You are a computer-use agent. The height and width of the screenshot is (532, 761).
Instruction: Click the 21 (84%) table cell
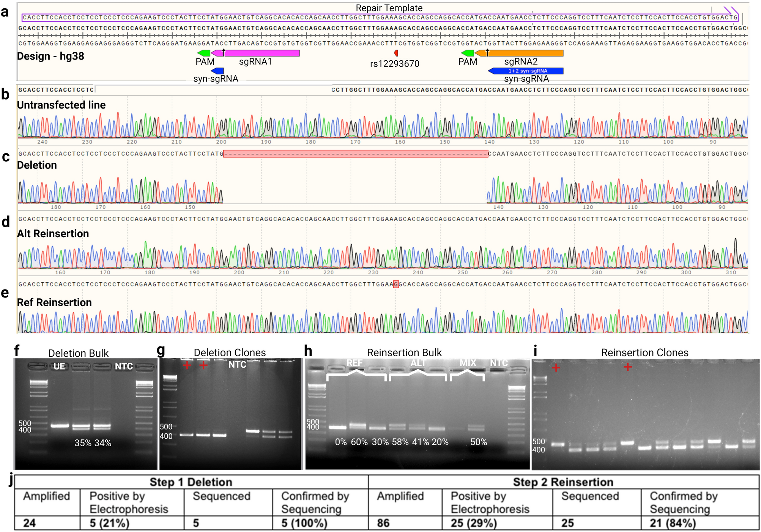tap(673, 523)
